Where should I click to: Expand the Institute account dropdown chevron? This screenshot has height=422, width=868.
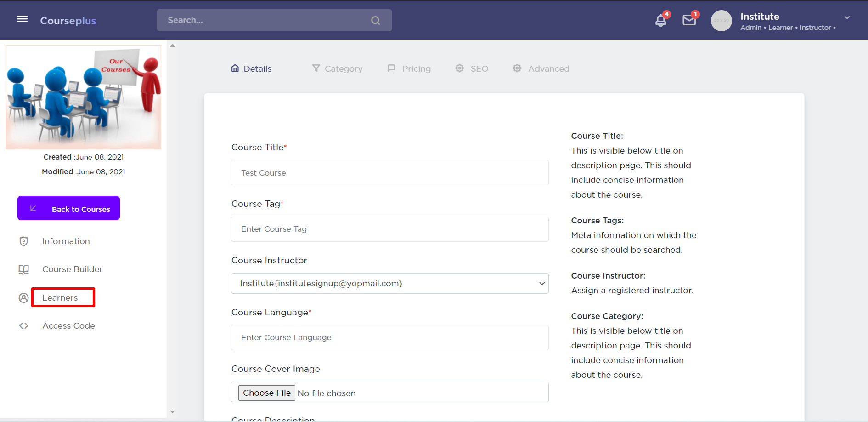coord(847,17)
